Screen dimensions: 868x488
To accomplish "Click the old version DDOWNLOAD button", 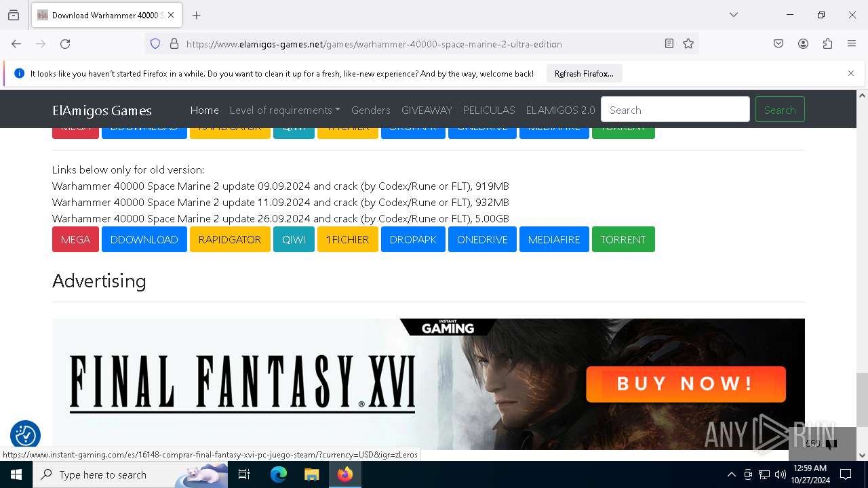I will point(144,239).
